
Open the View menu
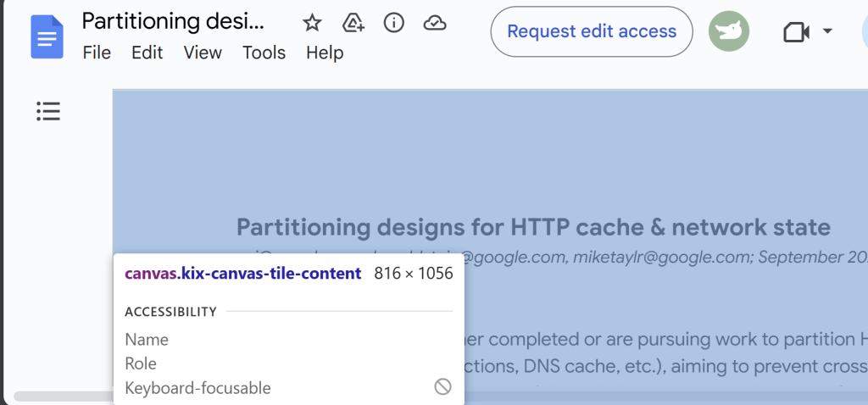(203, 53)
